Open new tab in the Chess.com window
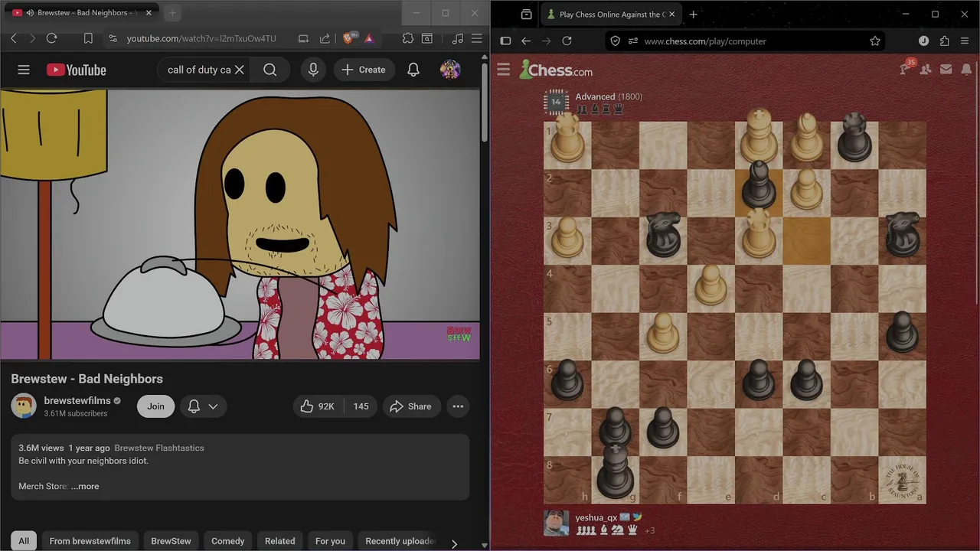Viewport: 980px width, 551px height. pos(693,14)
